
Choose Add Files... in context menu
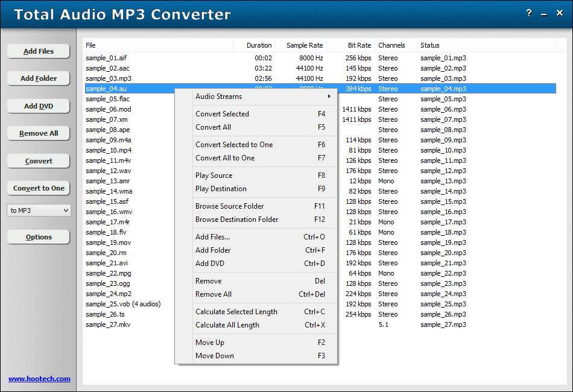point(263,237)
